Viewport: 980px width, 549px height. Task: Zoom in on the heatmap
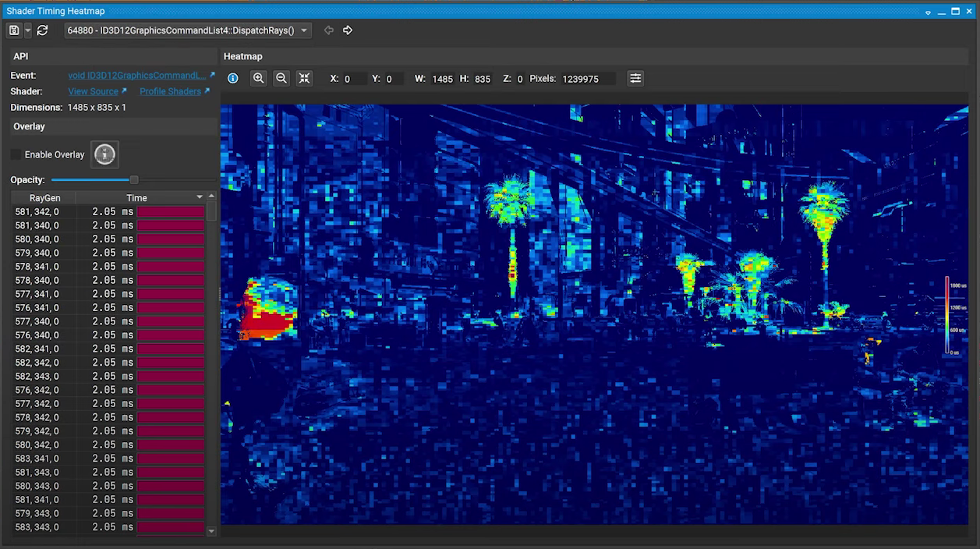click(259, 79)
